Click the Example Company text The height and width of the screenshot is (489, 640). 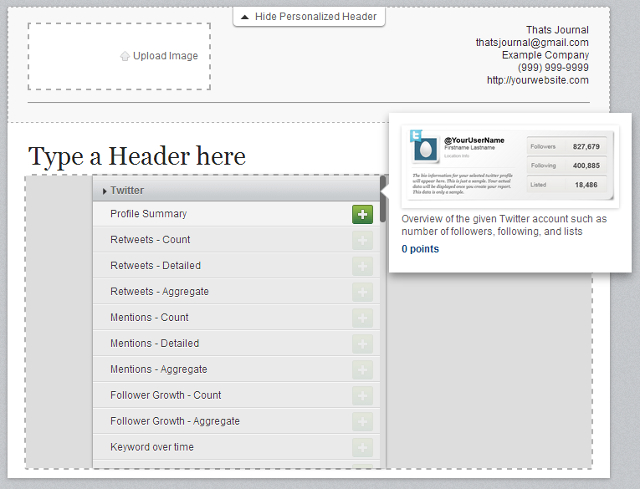[x=545, y=55]
